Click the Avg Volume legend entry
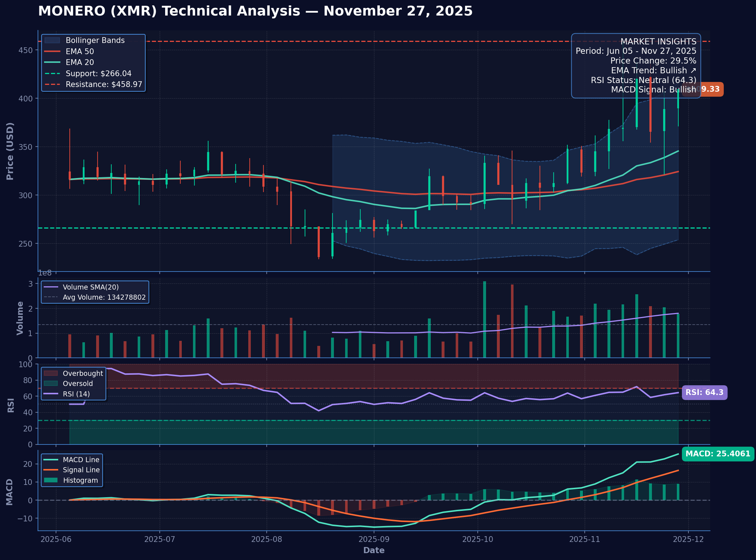Image resolution: width=756 pixels, height=560 pixels. pyautogui.click(x=104, y=298)
